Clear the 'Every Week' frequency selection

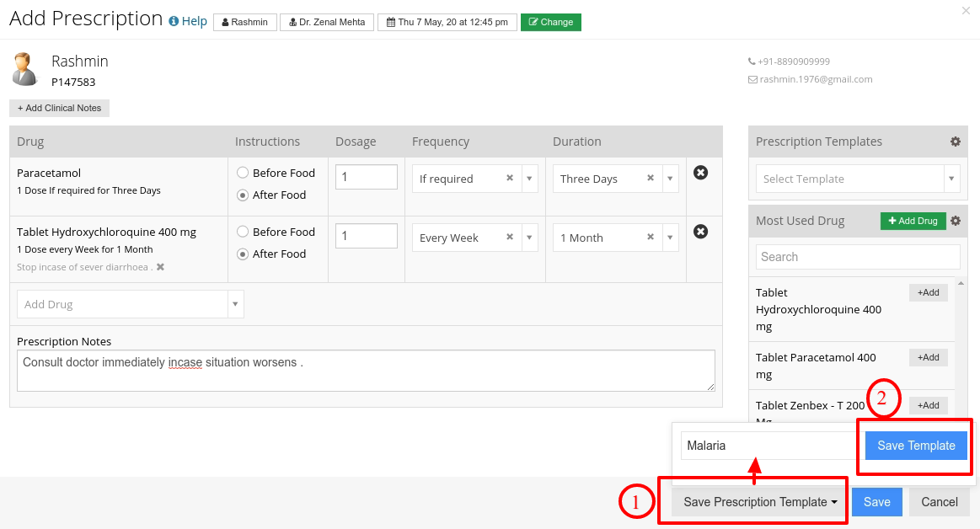509,237
